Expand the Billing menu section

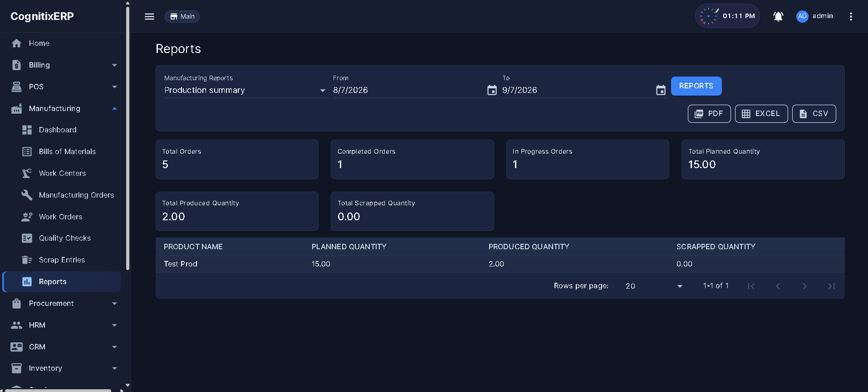pyautogui.click(x=114, y=65)
